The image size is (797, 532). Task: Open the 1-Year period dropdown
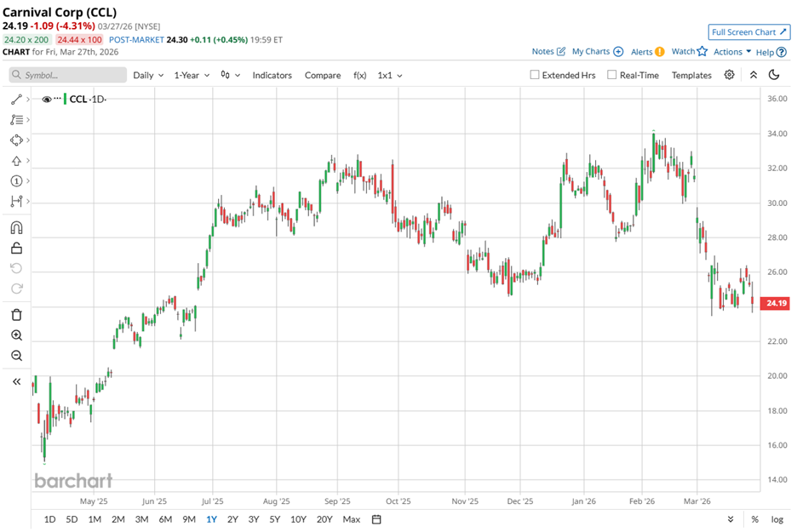tap(191, 75)
